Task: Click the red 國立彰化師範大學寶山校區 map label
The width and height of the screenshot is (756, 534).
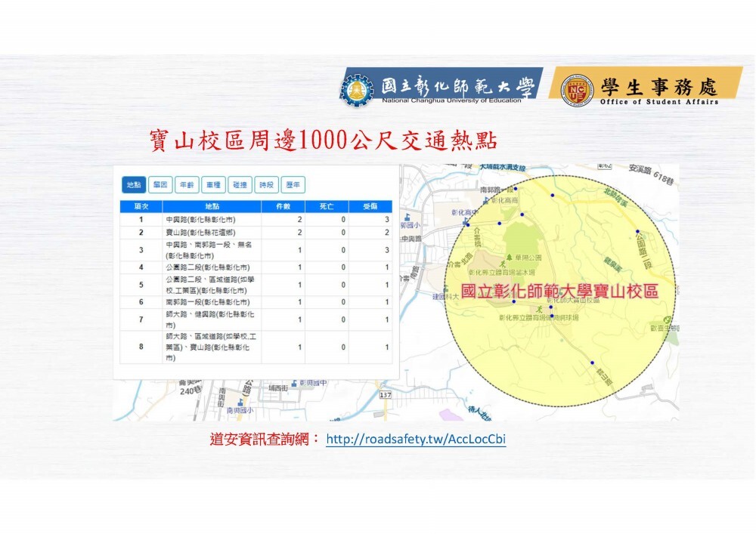Action: [x=559, y=292]
